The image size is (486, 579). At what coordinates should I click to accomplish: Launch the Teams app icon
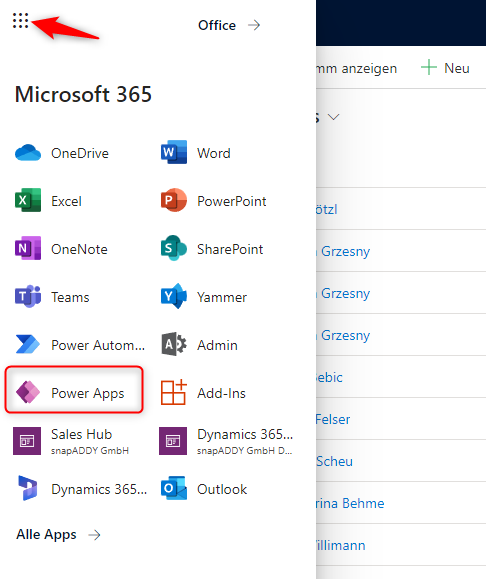[x=28, y=296]
